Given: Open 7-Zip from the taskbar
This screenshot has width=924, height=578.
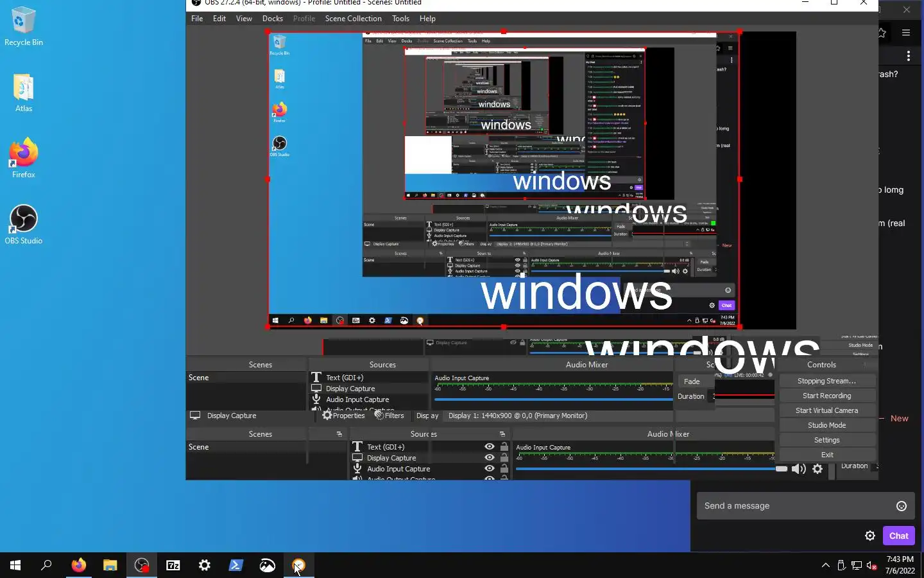Looking at the screenshot, I should click(x=173, y=565).
